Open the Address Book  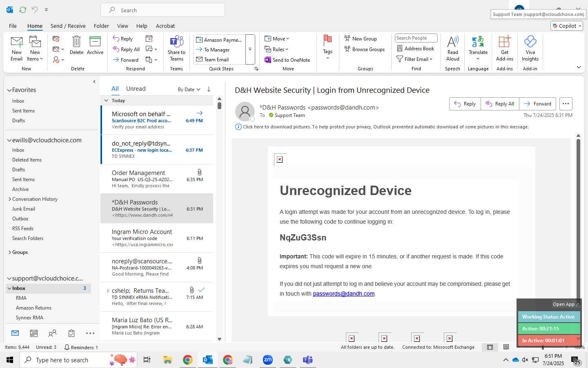click(x=416, y=48)
